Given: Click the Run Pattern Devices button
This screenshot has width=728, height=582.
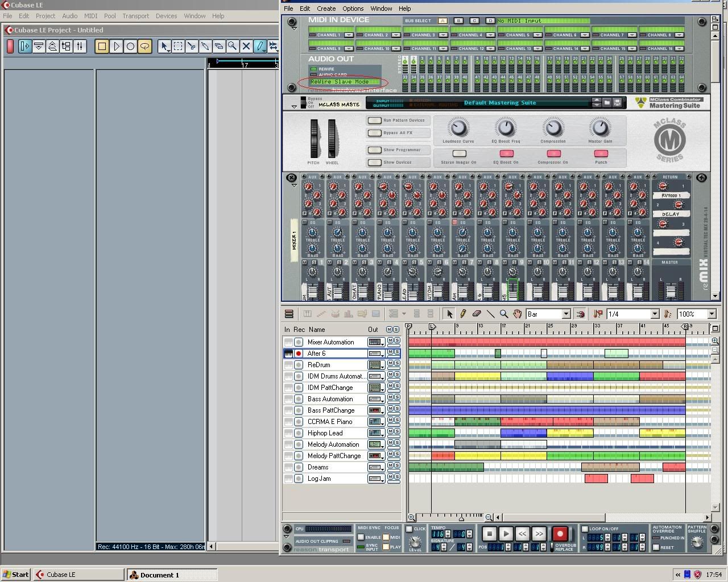Looking at the screenshot, I should [x=374, y=120].
